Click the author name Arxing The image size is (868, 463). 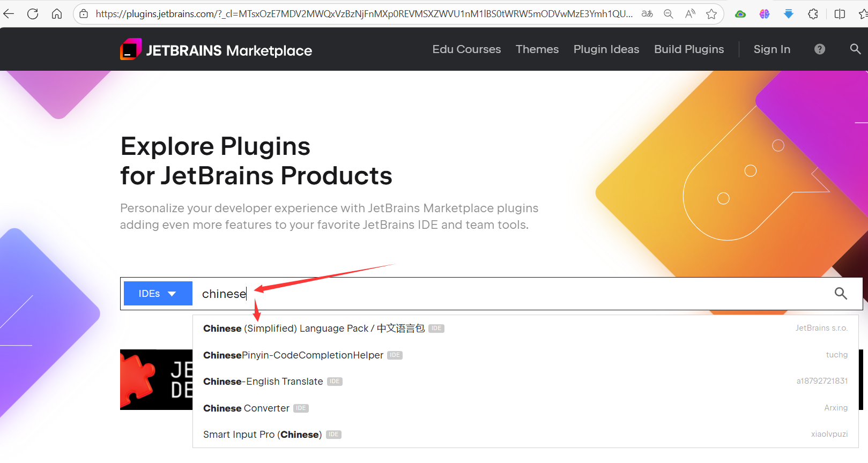tap(836, 408)
